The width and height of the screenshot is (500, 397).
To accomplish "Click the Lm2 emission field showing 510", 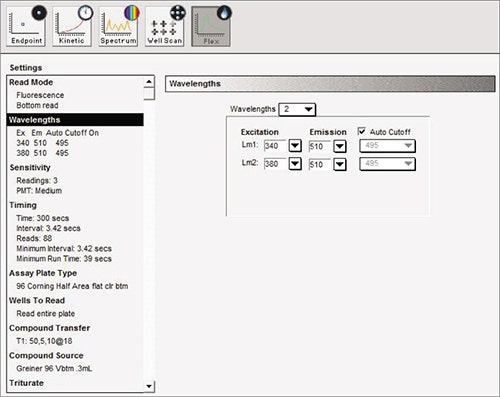I will (320, 164).
